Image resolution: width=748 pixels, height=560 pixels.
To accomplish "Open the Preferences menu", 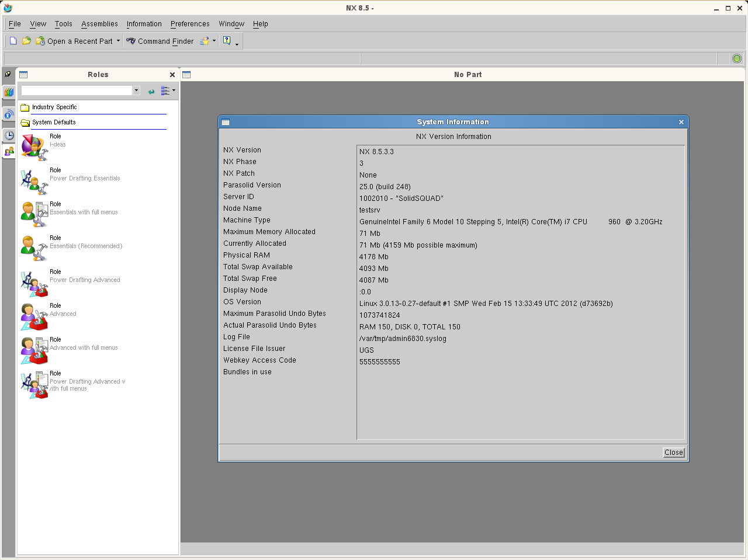I will pos(190,24).
